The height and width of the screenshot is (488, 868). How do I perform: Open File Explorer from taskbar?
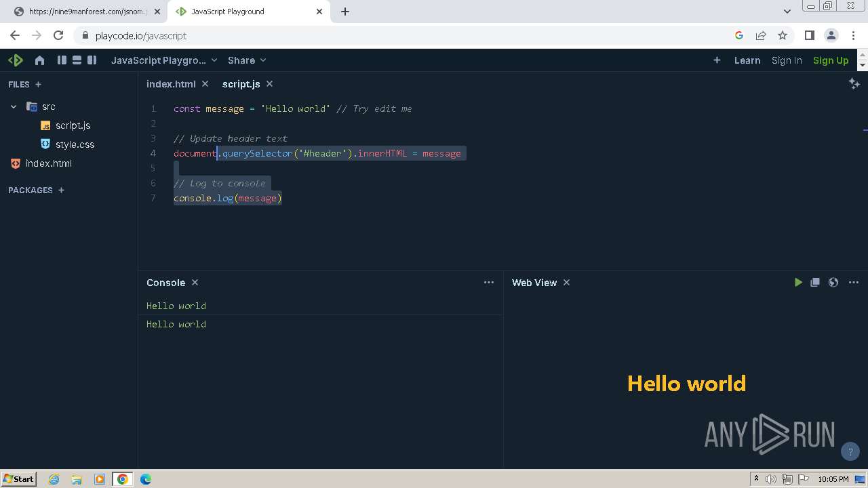pos(77,479)
